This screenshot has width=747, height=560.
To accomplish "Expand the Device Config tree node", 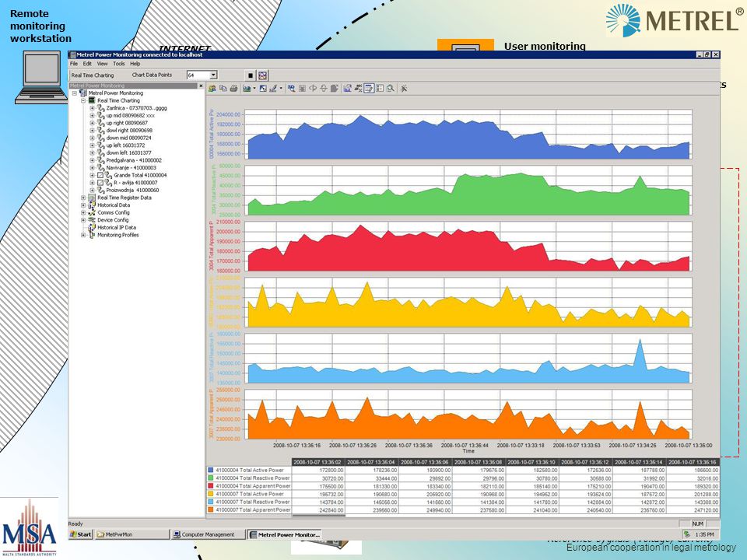I will [x=83, y=220].
